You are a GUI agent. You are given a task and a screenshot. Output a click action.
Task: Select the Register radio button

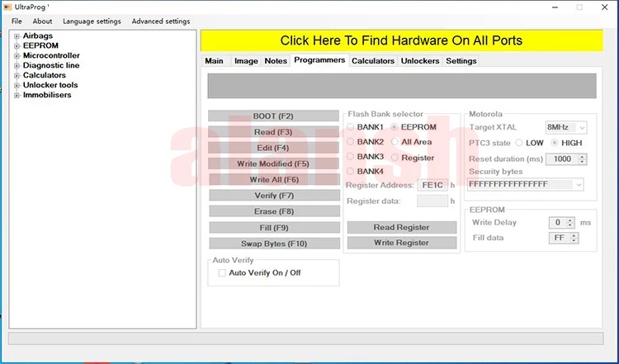(395, 158)
